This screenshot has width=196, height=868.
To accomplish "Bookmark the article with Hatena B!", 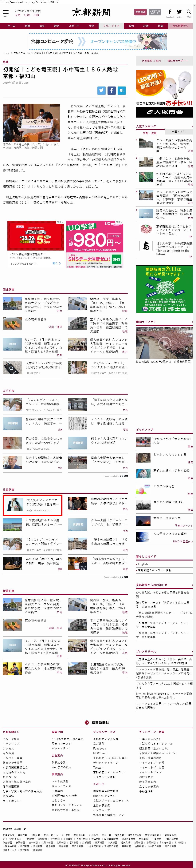I will 122,90.
